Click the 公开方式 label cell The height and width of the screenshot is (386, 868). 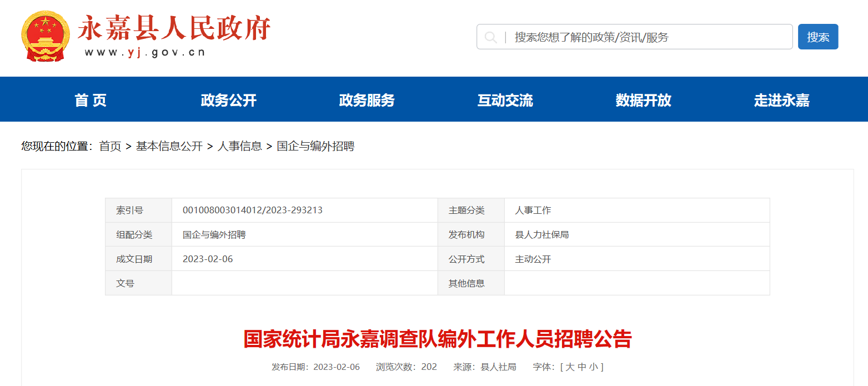pos(471,259)
